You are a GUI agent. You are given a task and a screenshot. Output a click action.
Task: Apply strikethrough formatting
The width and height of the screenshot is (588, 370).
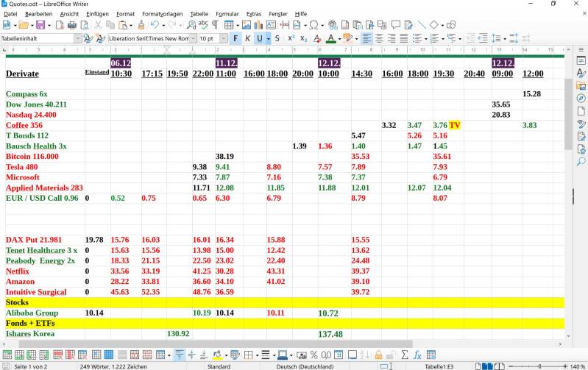pyautogui.click(x=277, y=38)
